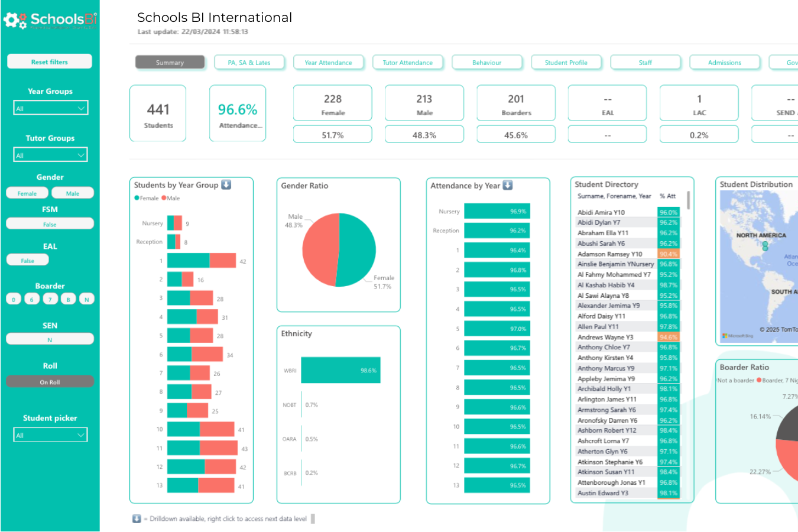Toggle the FSM False filter
Viewport: 798px width, 532px height.
pyautogui.click(x=50, y=224)
